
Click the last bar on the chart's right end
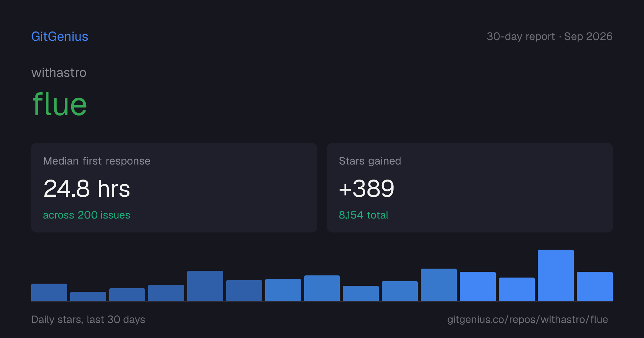pos(595,286)
